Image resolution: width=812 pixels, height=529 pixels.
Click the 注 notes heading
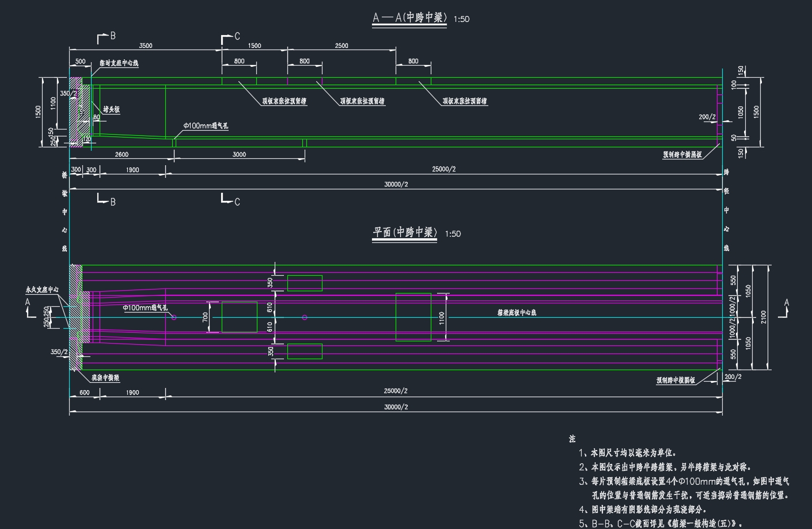click(572, 439)
